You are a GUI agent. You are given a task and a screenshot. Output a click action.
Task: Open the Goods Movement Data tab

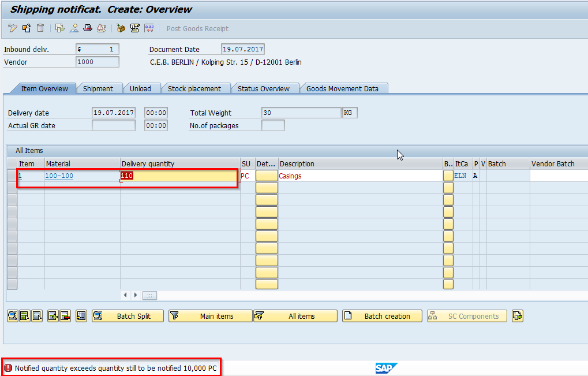343,88
